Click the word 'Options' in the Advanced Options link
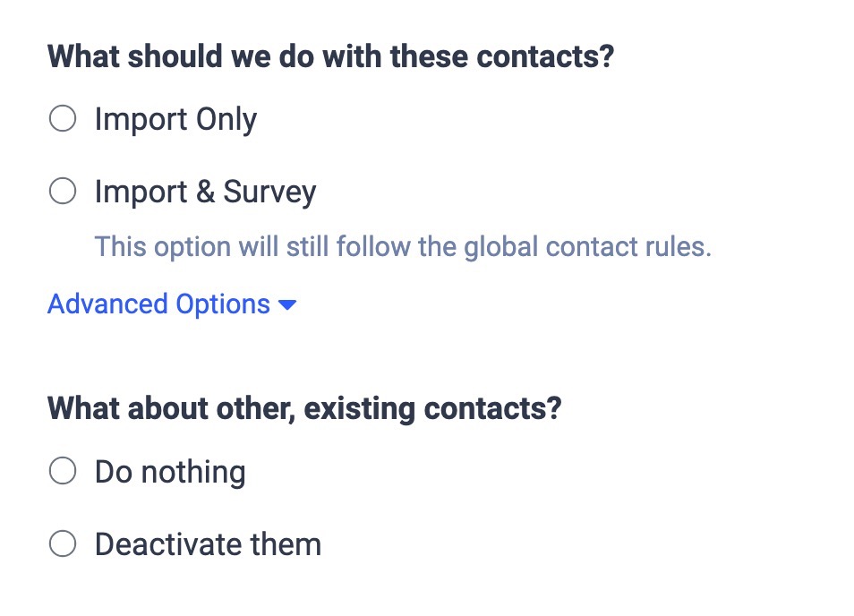This screenshot has width=854, height=616. [223, 304]
